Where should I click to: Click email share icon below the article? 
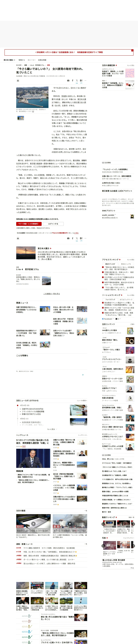68,238
